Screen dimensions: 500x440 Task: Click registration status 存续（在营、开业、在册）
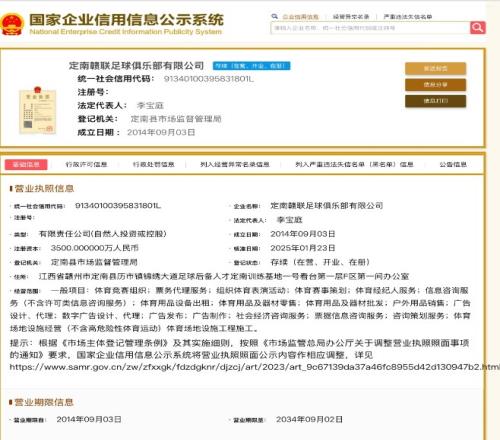pyautogui.click(x=320, y=262)
